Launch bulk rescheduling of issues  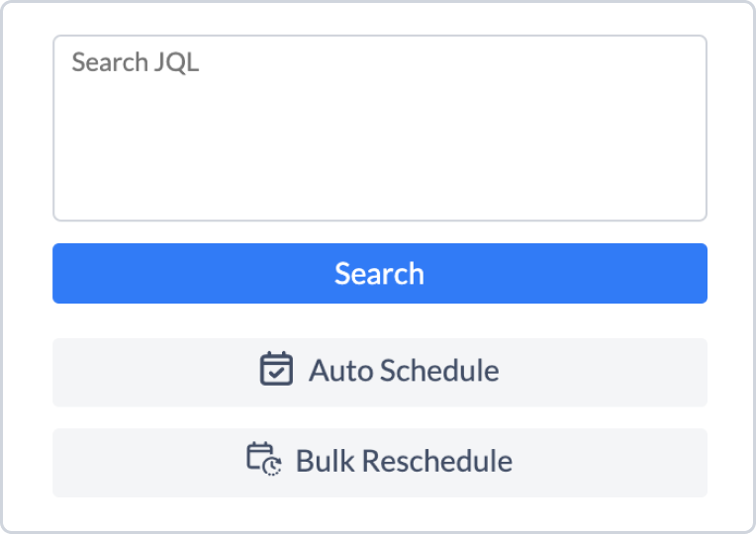(x=380, y=462)
